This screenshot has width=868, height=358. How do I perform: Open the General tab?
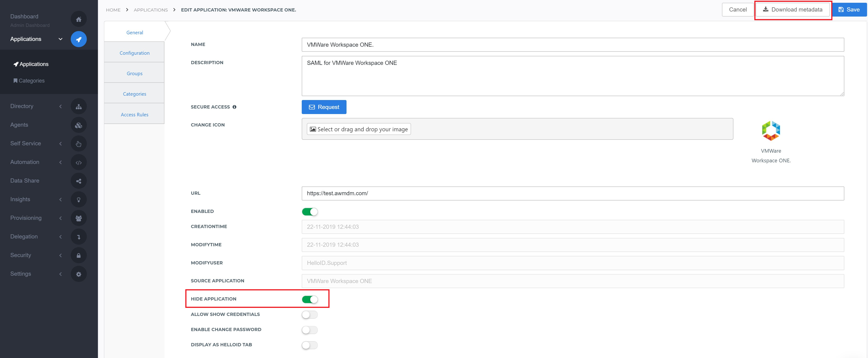[x=134, y=32]
